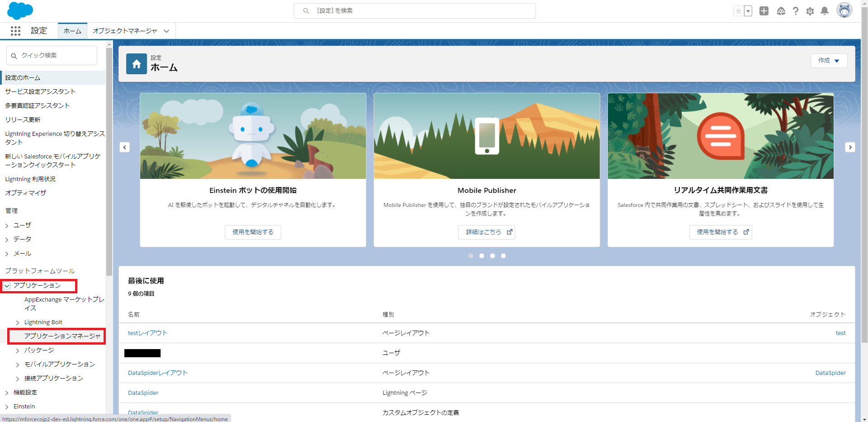The height and width of the screenshot is (422, 868).
Task: Select the first carousel page dot
Action: point(471,256)
